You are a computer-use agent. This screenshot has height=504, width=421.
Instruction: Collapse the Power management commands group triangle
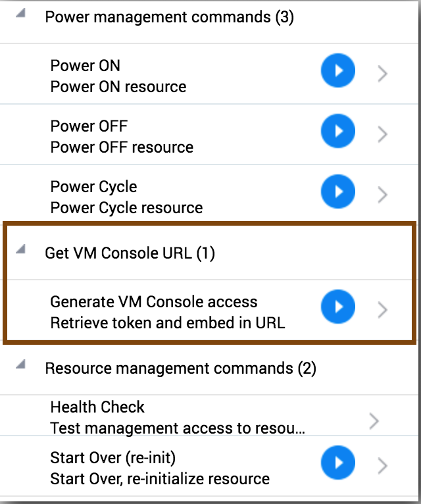(20, 14)
